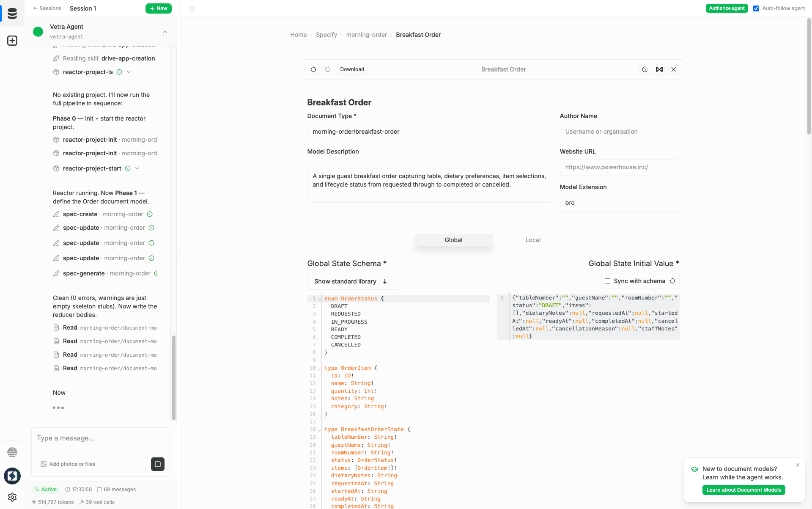Focus the Website URL input field

pyautogui.click(x=619, y=168)
